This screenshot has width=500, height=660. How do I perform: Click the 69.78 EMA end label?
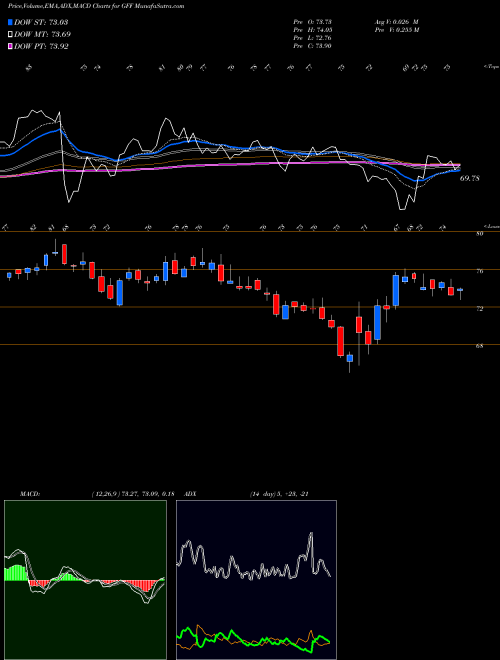469,178
